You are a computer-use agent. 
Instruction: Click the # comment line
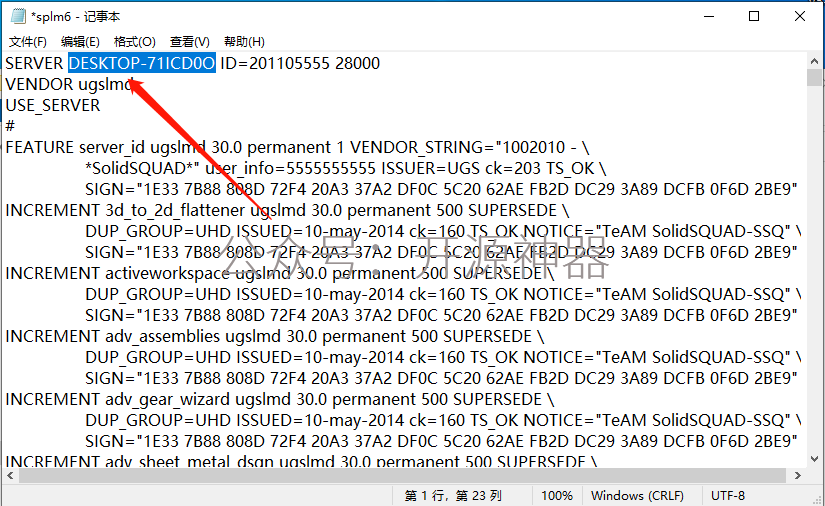(x=10, y=126)
